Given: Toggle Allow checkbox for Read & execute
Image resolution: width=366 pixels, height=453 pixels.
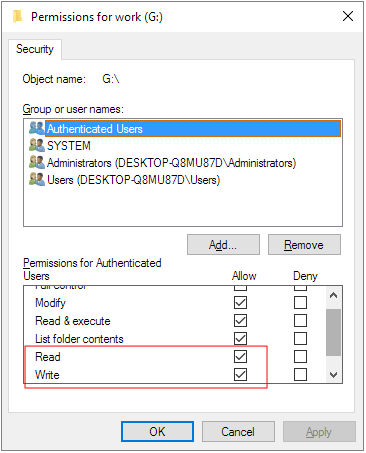Looking at the screenshot, I should pos(240,321).
